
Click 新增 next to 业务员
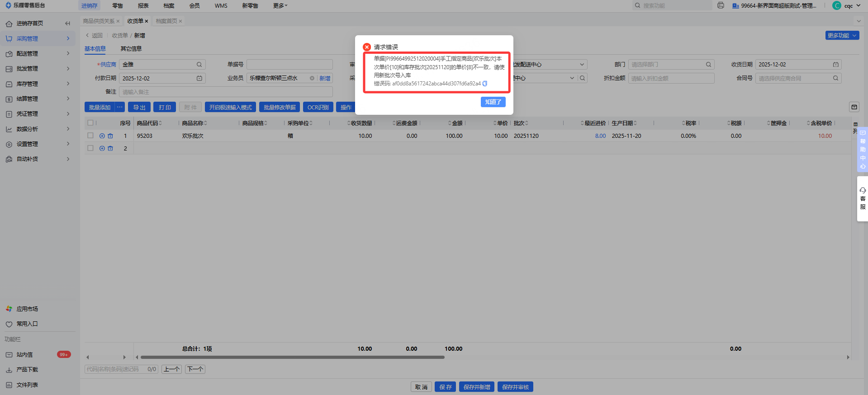pos(325,78)
